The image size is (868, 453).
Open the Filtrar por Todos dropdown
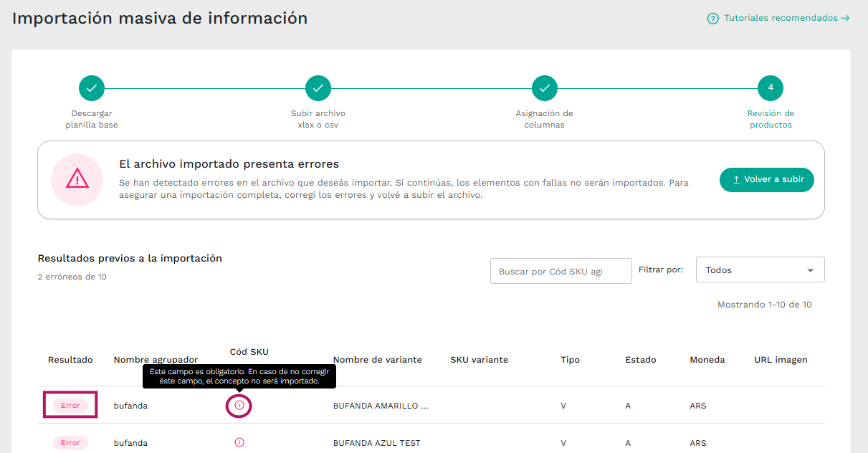point(760,270)
